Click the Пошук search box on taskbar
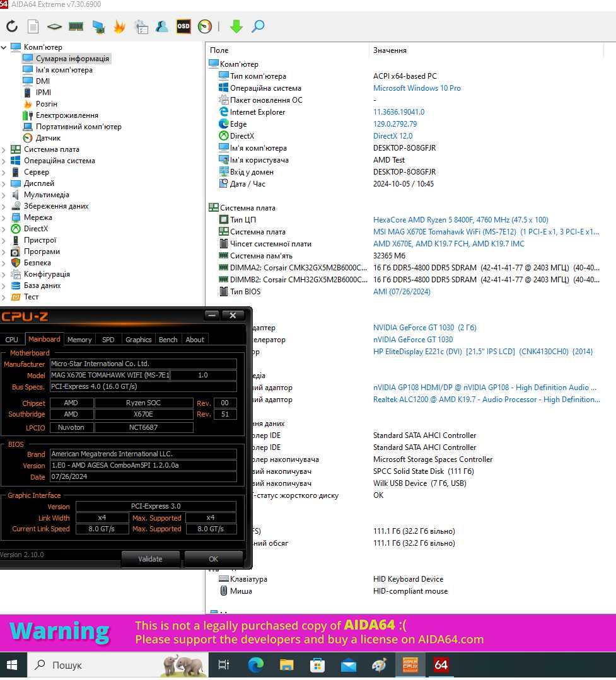The image size is (616, 680). (118, 665)
